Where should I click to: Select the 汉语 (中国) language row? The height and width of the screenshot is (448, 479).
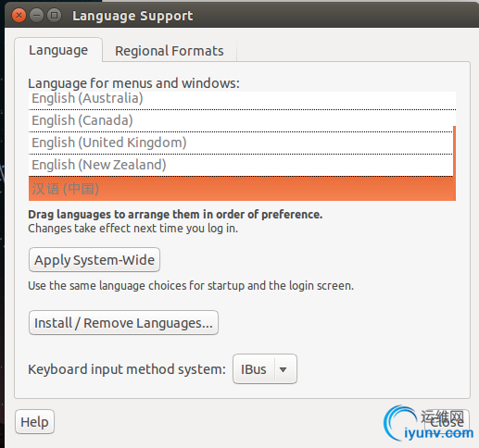coord(242,189)
